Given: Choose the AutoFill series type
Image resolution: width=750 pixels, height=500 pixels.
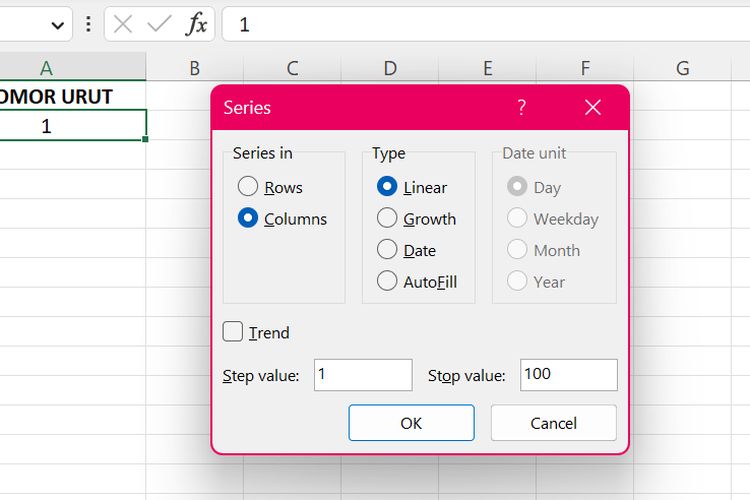Looking at the screenshot, I should click(387, 281).
